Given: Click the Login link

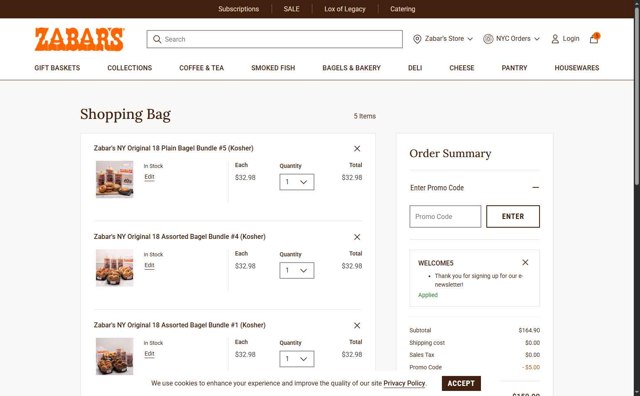Looking at the screenshot, I should (571, 38).
